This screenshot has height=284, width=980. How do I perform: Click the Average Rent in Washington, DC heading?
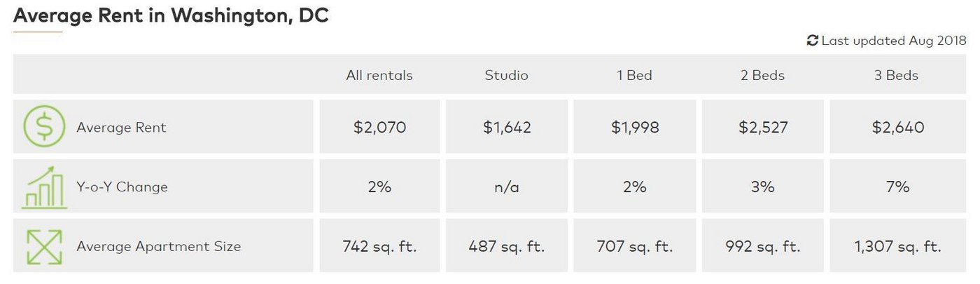pyautogui.click(x=171, y=15)
